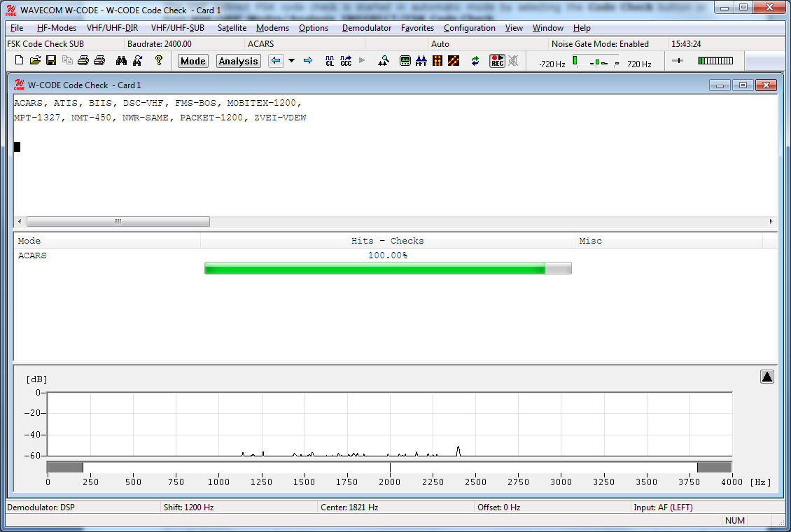791x532 pixels.
Task: Click the black up-triangle button above the spectrum
Action: [766, 377]
